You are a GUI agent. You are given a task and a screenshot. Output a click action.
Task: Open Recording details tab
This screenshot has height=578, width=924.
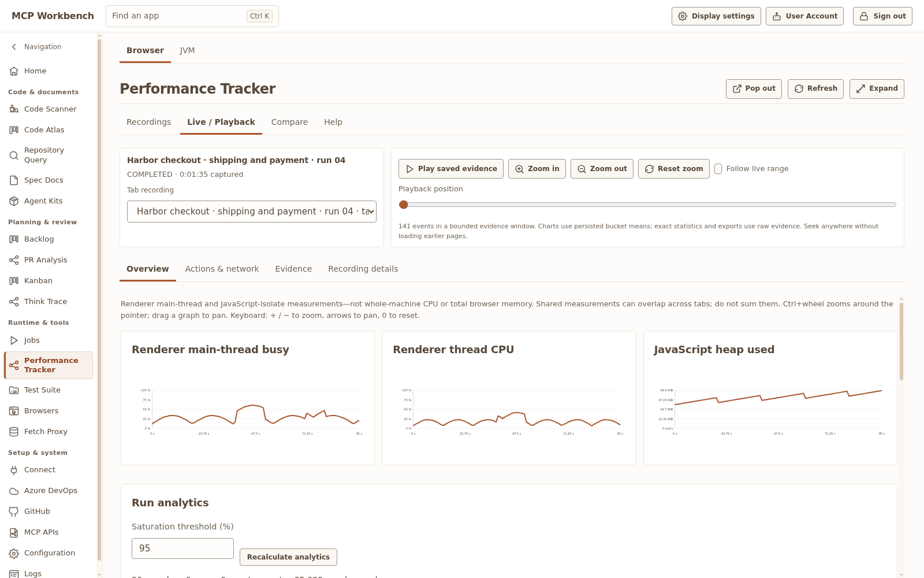pos(363,269)
